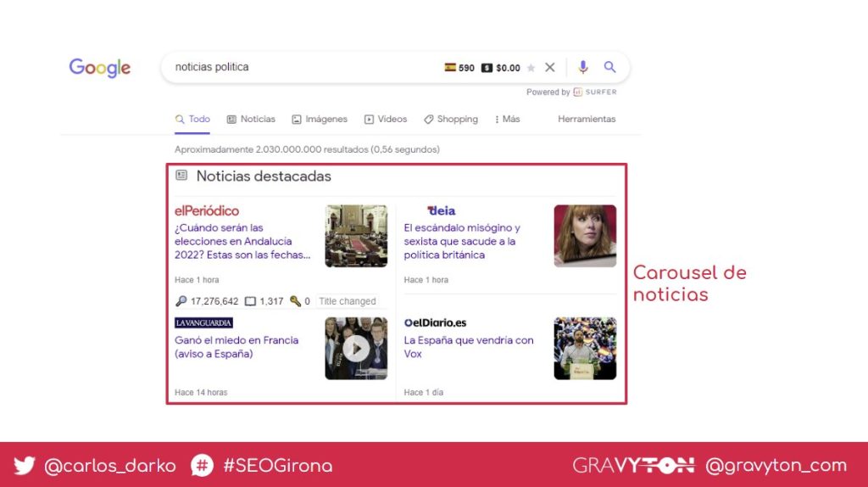Click the elDiario.es source logo

435,323
